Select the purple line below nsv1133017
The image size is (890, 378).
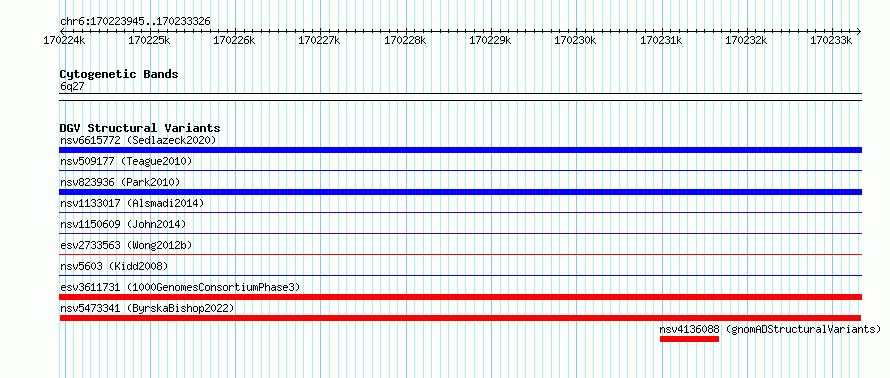tap(460, 212)
